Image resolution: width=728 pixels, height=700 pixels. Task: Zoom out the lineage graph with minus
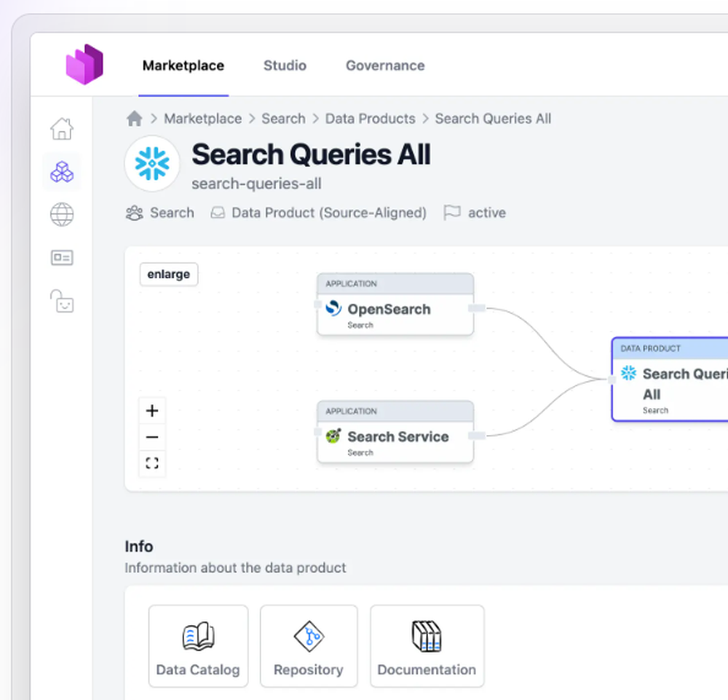(x=152, y=437)
